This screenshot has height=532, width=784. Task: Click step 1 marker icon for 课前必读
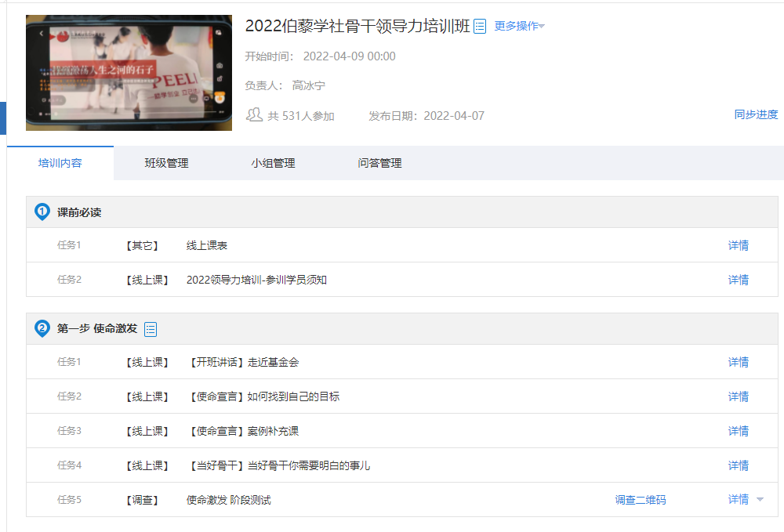(x=42, y=212)
